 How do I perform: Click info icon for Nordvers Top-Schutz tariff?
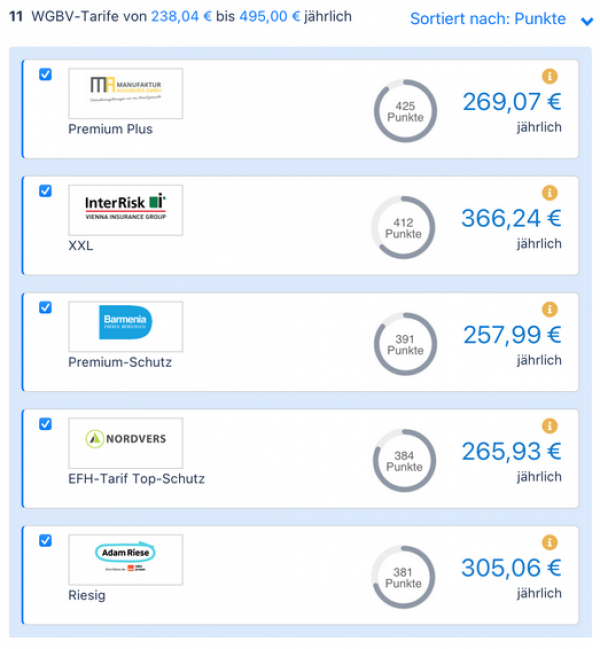550,426
